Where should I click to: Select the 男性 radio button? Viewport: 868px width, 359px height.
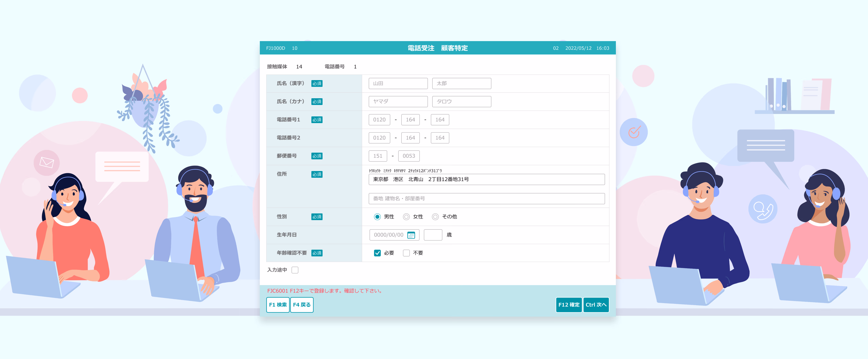click(377, 217)
